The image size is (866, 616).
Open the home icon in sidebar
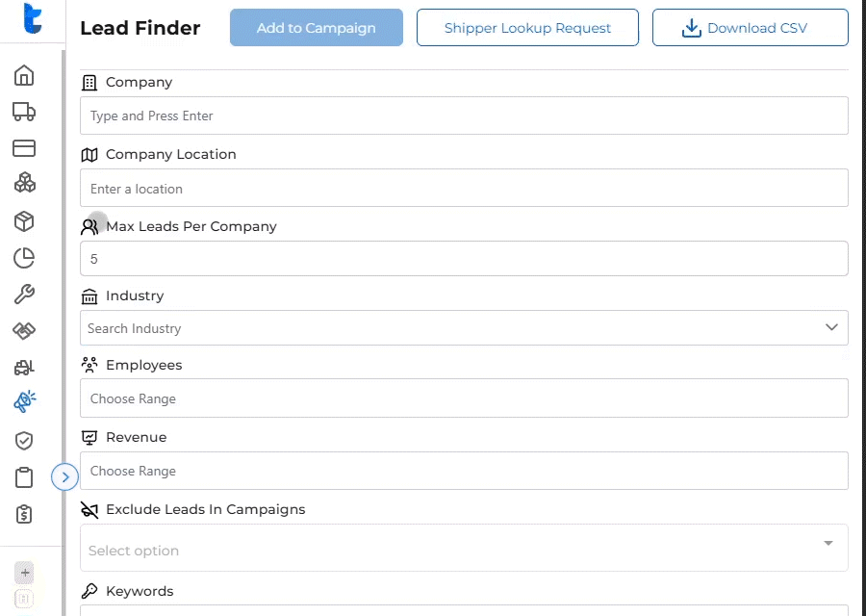24,75
